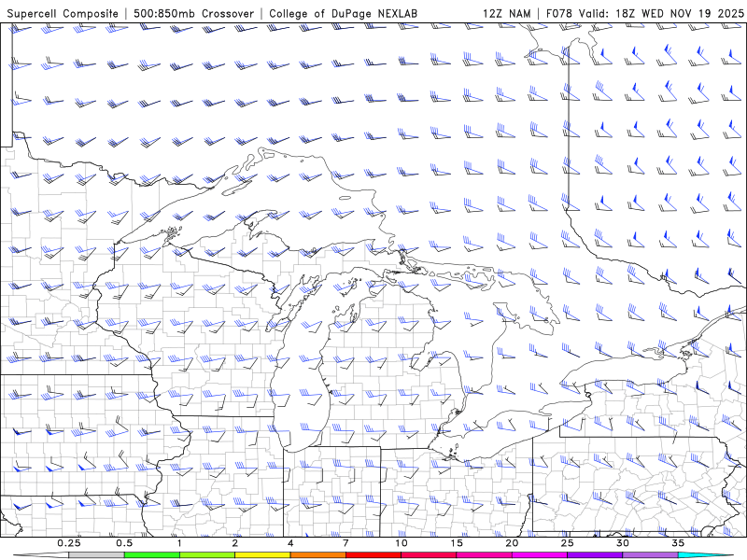Click the purple color segment after 25
This screenshot has height=560, width=747.
click(x=595, y=555)
